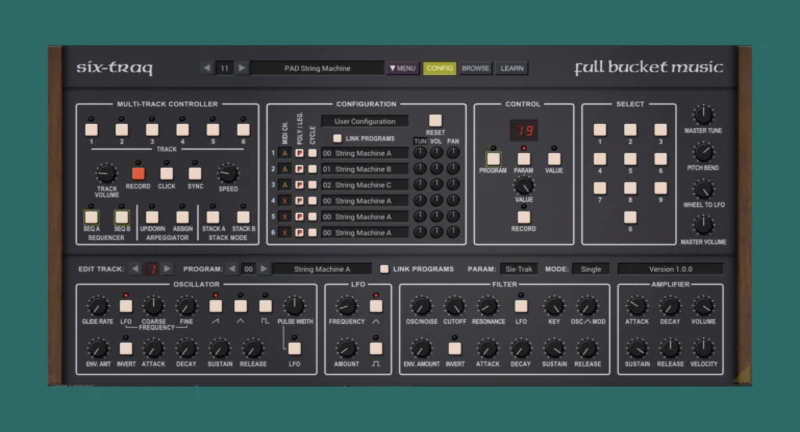Toggle Cycle checkbox for row 3

pos(312,185)
